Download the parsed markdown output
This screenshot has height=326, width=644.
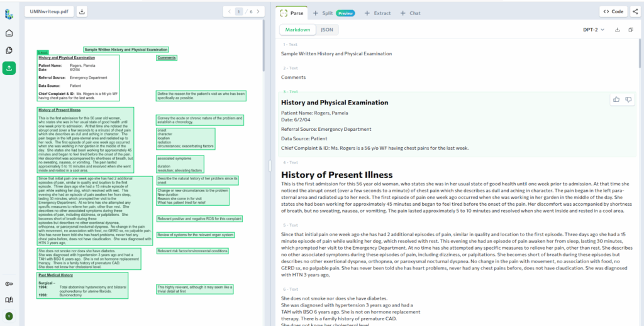tap(617, 30)
